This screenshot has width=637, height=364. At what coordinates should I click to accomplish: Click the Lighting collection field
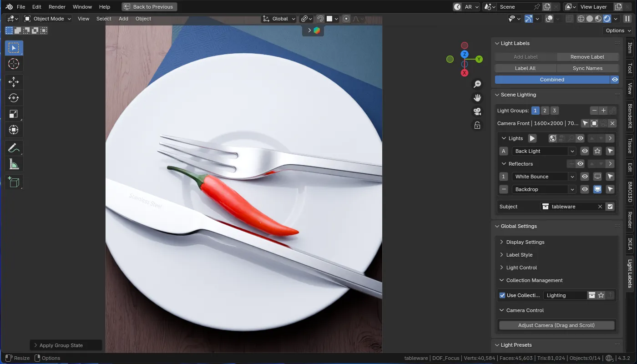(565, 295)
